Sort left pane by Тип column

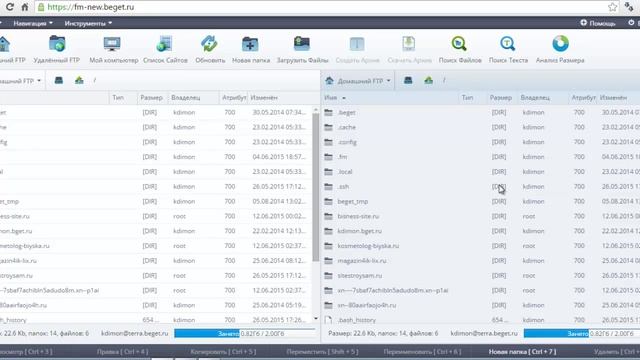point(118,98)
